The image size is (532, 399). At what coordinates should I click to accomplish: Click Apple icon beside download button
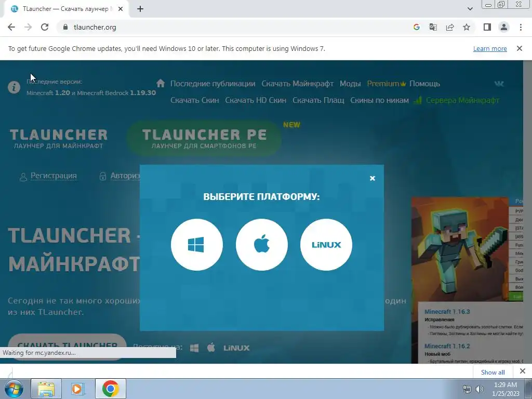coord(211,348)
